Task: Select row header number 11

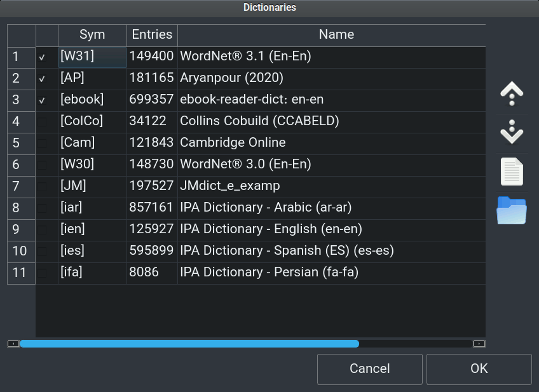Action: [22, 273]
